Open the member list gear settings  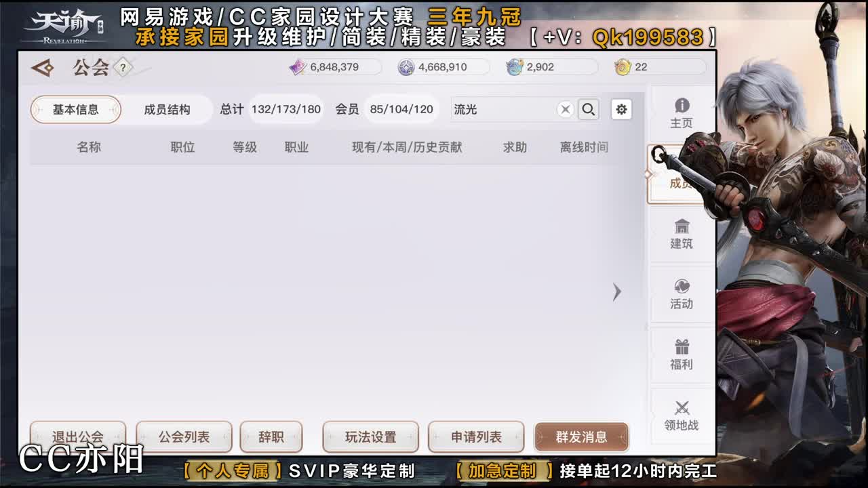coord(621,109)
